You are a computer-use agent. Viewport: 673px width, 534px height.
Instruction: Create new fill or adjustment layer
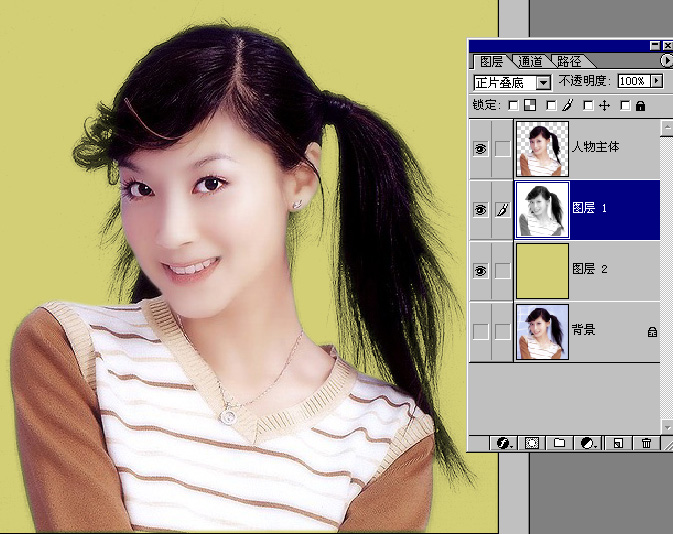tap(588, 443)
